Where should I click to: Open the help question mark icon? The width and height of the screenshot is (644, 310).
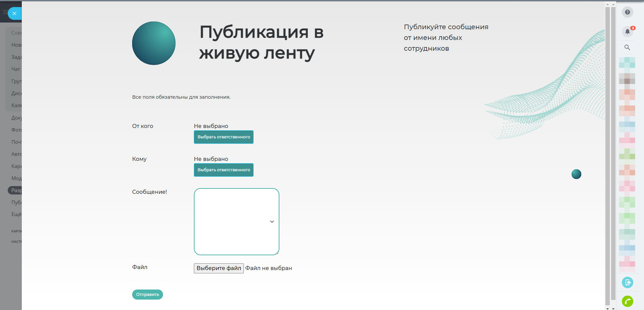click(x=627, y=12)
